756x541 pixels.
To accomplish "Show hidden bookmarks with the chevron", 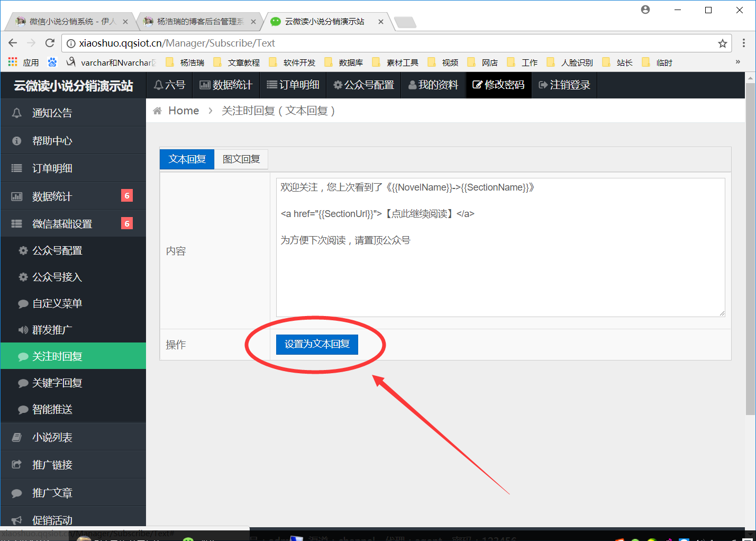I will point(737,62).
